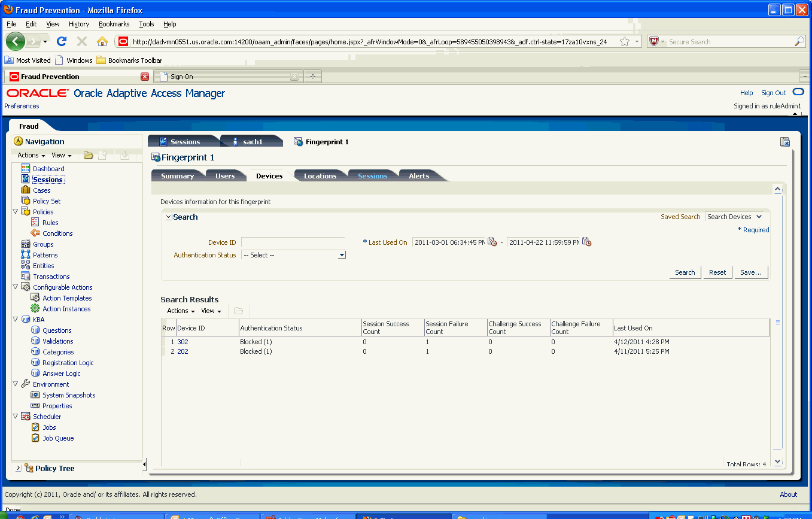Click the Jobs icon under Scheduler

34,427
